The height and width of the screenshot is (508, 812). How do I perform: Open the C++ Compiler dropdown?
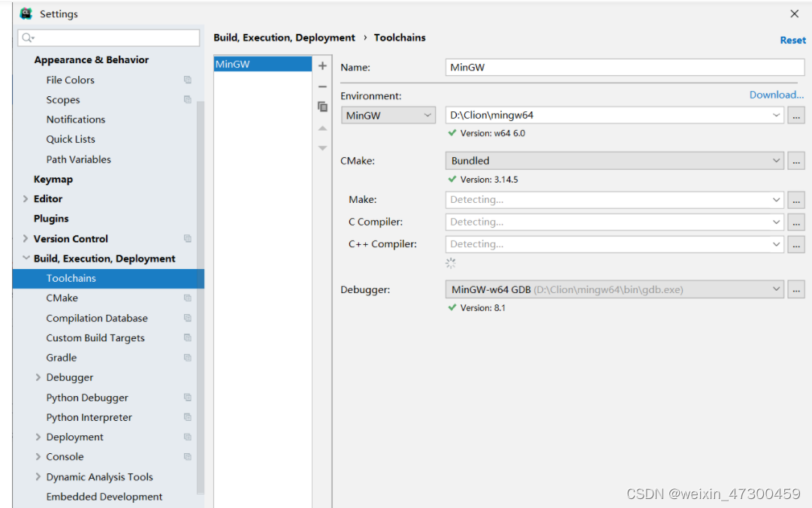776,244
